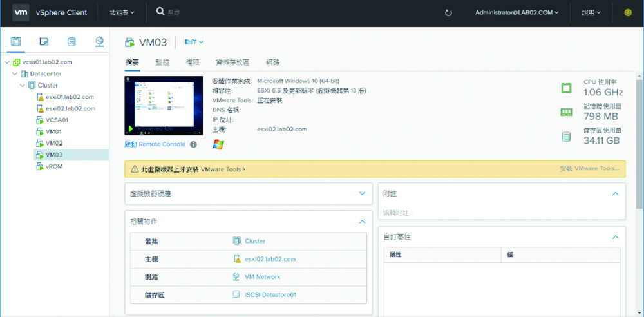
Task: Click the 值 column header
Action: (x=561, y=255)
